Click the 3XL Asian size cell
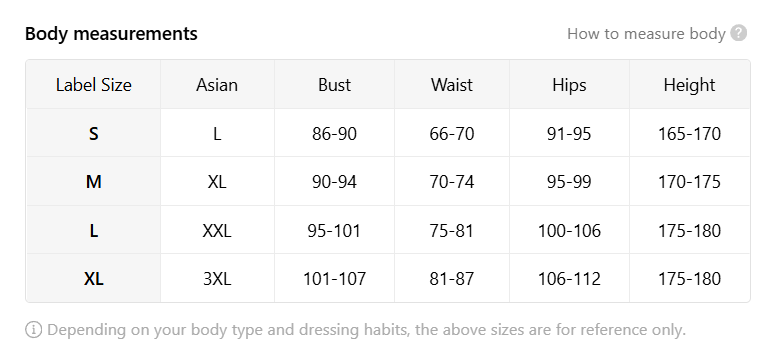The image size is (762, 363). 217,278
